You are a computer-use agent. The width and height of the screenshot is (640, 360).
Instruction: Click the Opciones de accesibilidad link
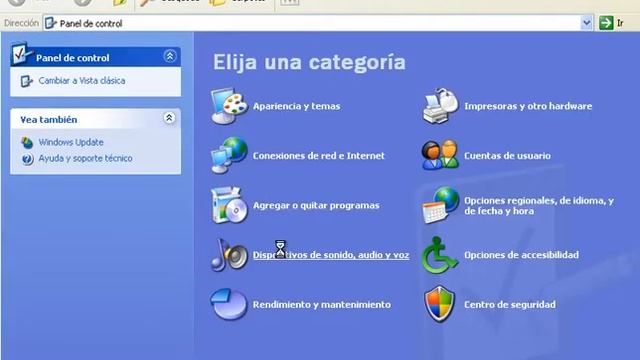521,255
